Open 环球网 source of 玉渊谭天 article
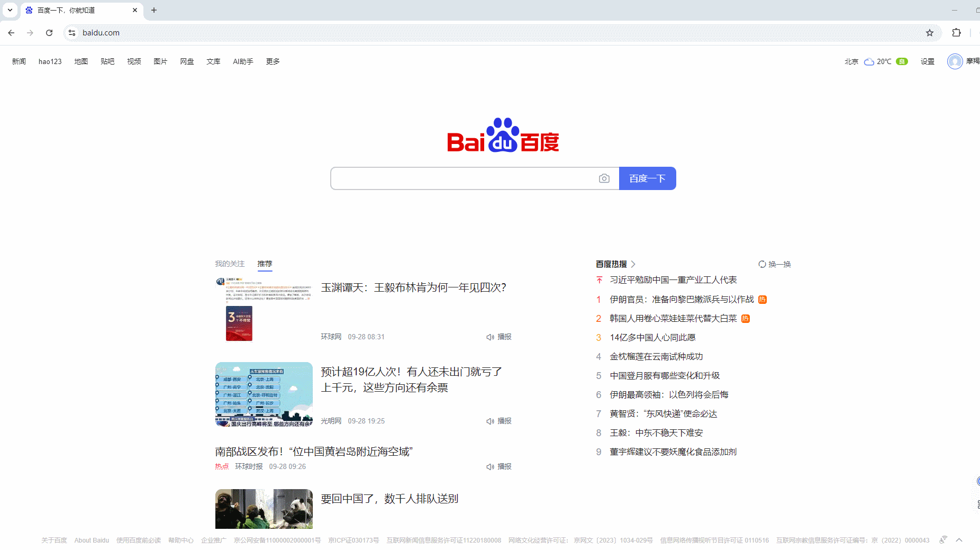This screenshot has width=980, height=550. point(331,337)
